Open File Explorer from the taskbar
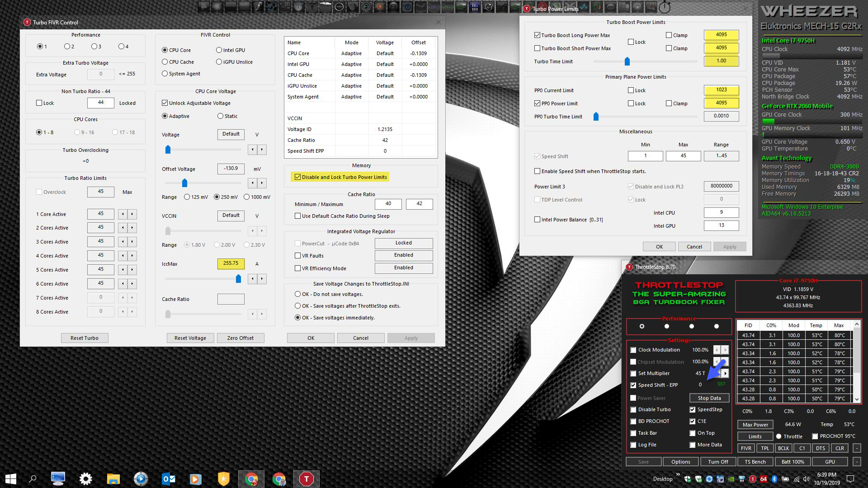 pos(113,479)
